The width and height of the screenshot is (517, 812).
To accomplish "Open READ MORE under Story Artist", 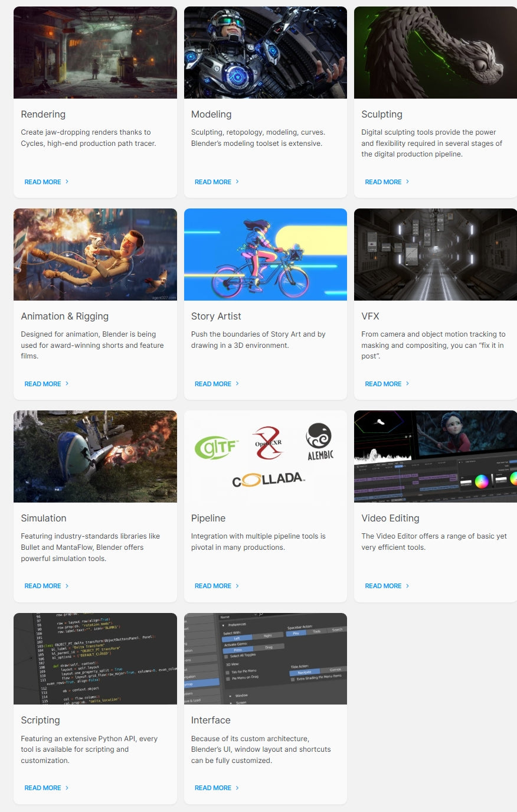I will [x=212, y=383].
